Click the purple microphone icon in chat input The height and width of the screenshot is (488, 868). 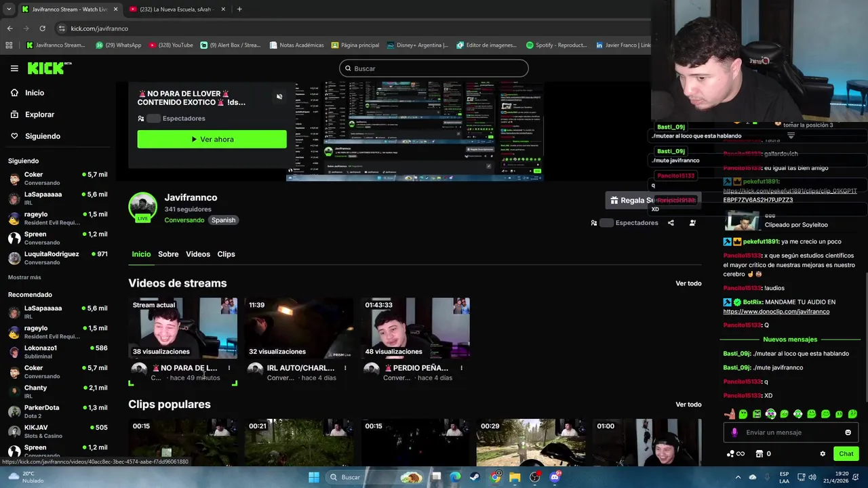pyautogui.click(x=734, y=432)
